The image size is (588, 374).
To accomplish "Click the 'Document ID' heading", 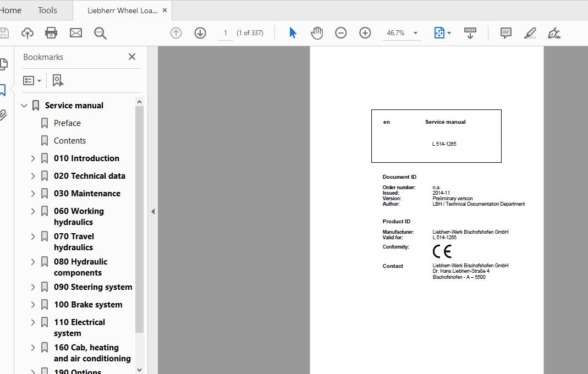I will tap(399, 177).
